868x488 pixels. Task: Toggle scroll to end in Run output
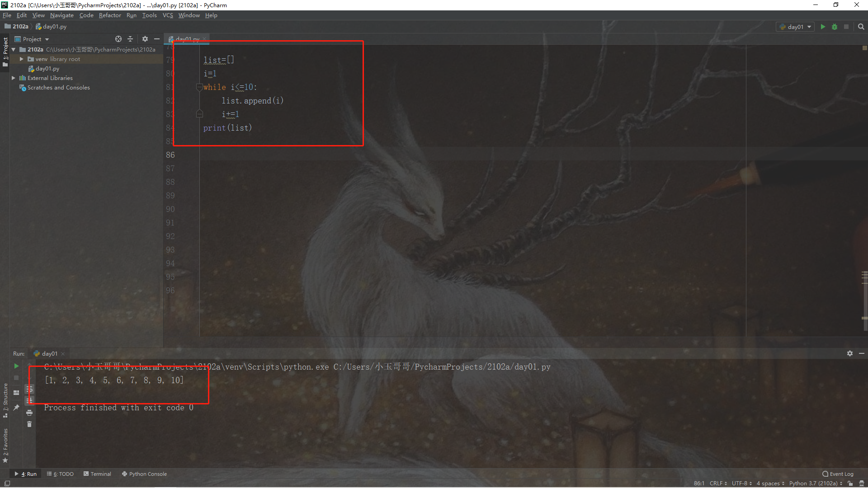pos(29,400)
